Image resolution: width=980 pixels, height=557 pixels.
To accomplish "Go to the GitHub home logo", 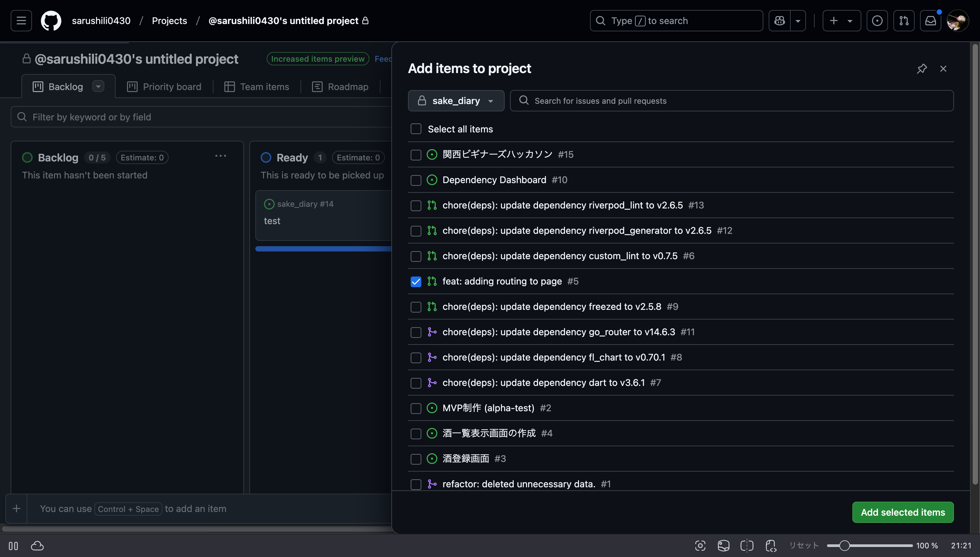I will (51, 21).
